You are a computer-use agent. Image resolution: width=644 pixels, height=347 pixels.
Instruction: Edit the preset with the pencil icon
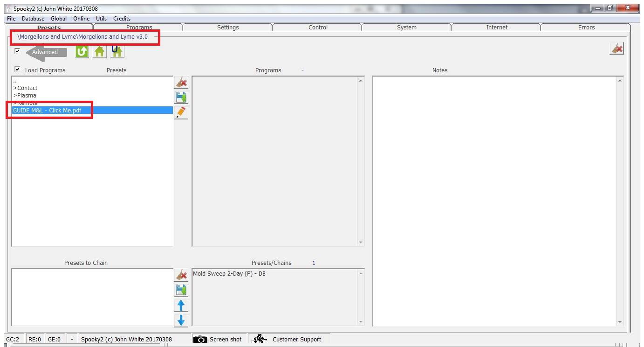coord(181,112)
